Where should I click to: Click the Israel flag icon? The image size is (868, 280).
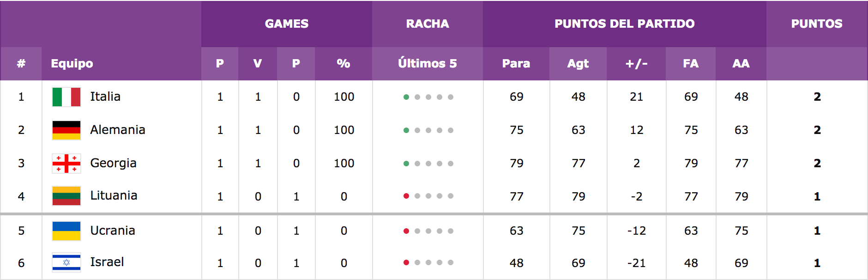point(66,262)
